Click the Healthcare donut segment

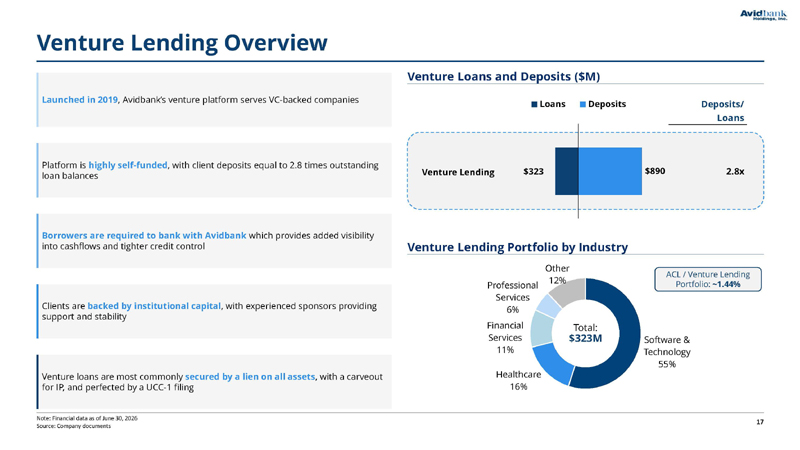[555, 365]
